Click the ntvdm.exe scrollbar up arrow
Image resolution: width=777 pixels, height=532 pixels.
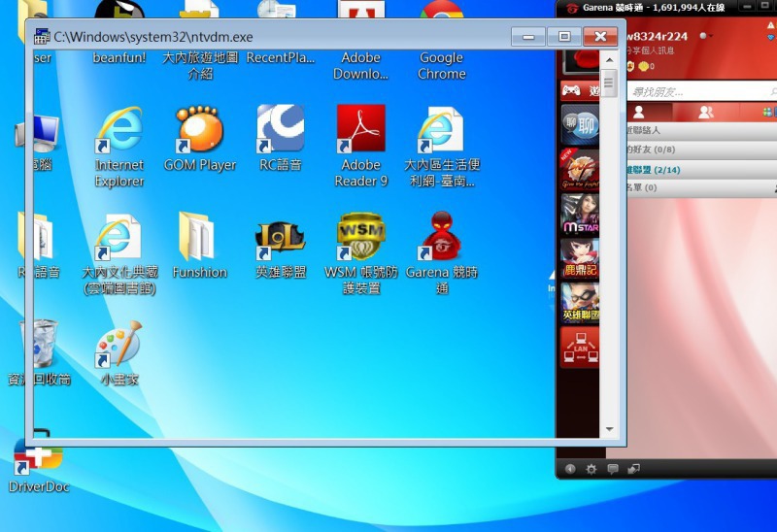[610, 60]
